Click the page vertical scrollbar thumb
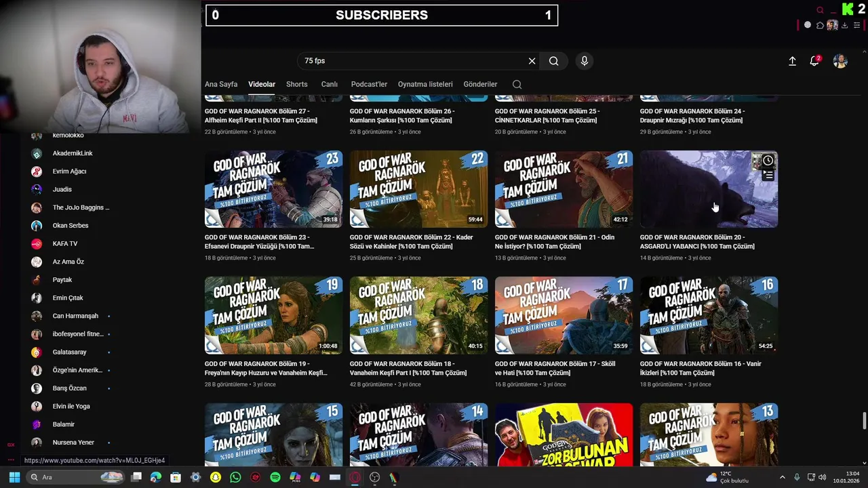 point(864,420)
